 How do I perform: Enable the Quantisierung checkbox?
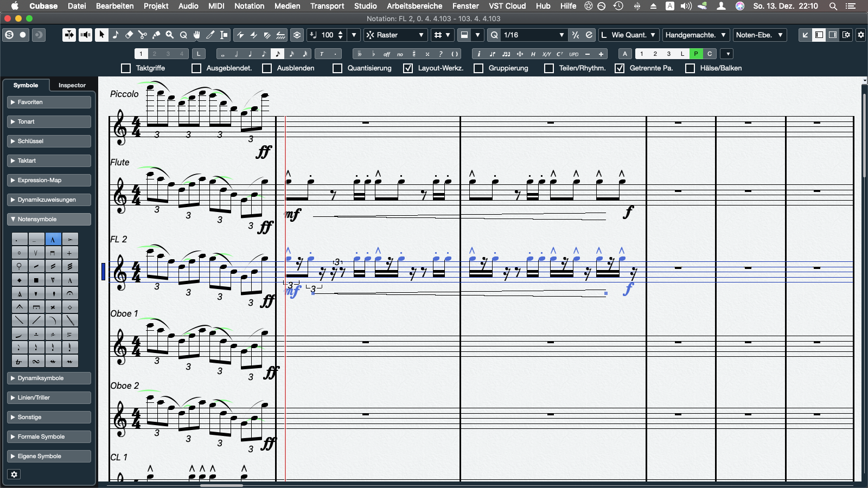click(x=337, y=68)
